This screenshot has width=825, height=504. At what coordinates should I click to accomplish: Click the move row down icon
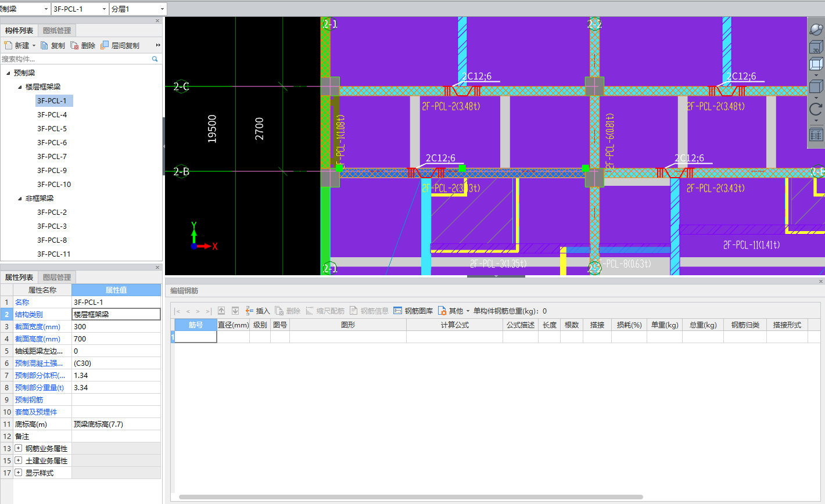click(x=235, y=311)
